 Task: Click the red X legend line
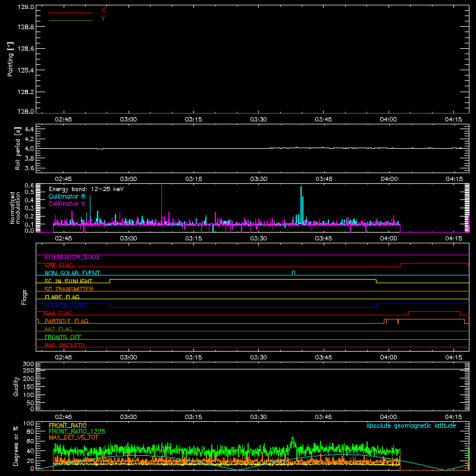point(71,12)
